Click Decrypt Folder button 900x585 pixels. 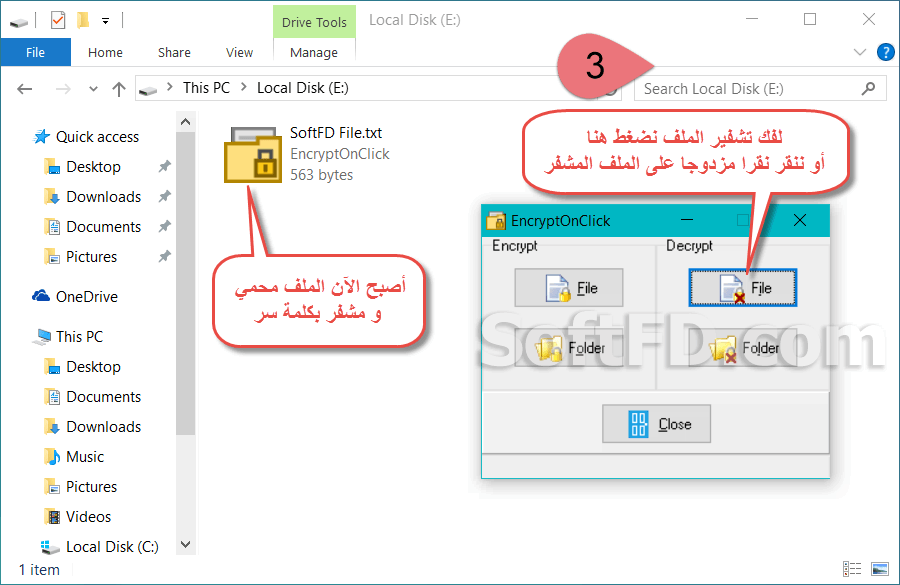click(742, 348)
